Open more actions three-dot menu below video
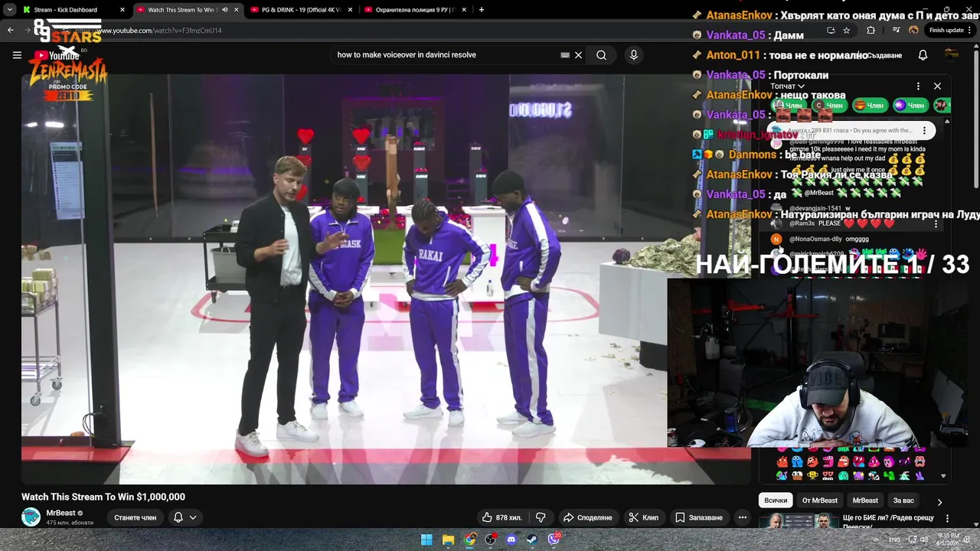This screenshot has height=551, width=980. pos(743,517)
